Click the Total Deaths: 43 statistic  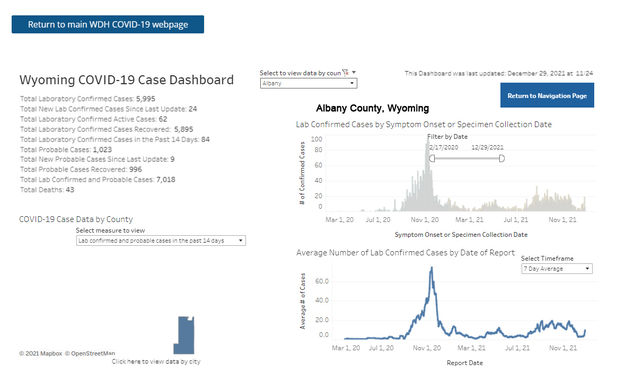coord(47,190)
